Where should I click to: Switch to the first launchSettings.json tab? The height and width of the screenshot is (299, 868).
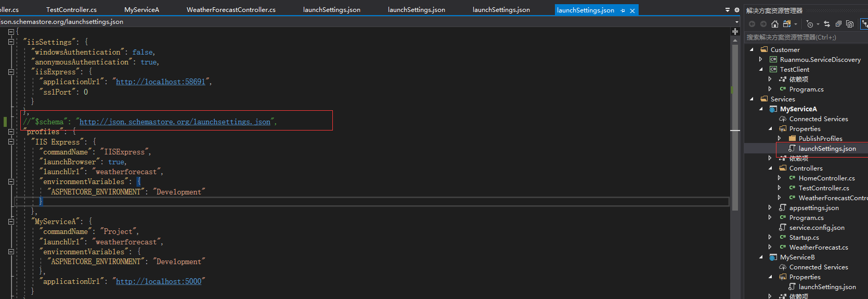tap(332, 10)
